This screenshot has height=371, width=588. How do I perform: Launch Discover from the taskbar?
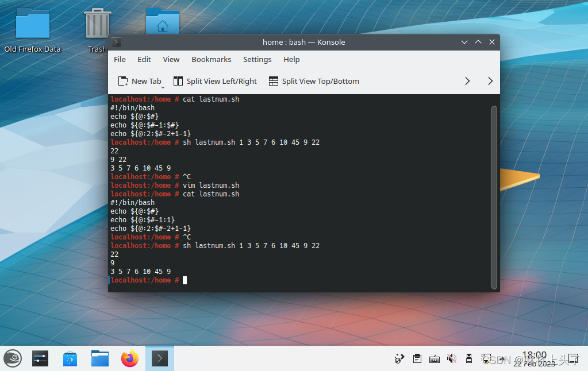(x=70, y=358)
